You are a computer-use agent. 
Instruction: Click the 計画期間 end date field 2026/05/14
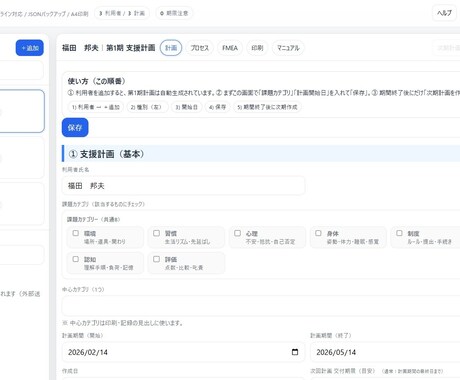click(x=385, y=352)
